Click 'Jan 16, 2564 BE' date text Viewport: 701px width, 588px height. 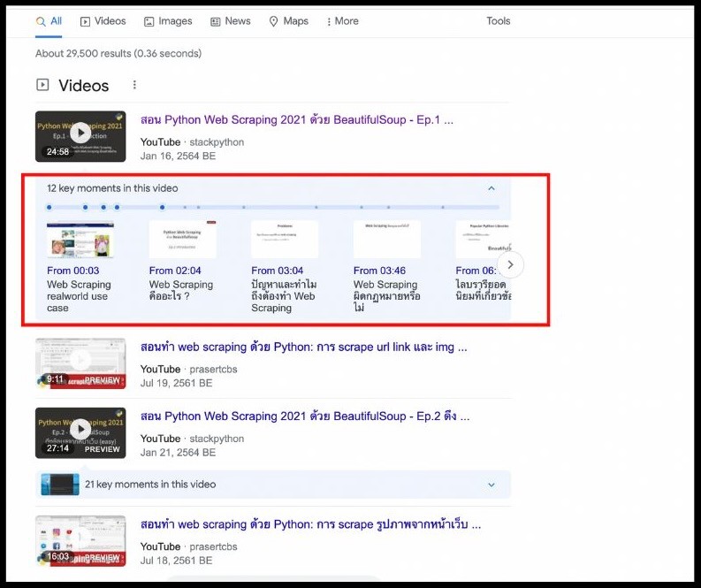tap(178, 156)
